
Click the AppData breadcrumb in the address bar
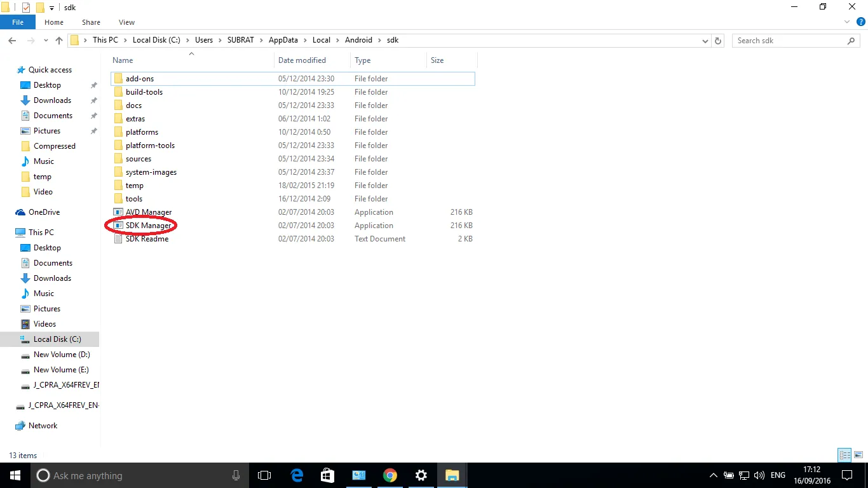283,40
